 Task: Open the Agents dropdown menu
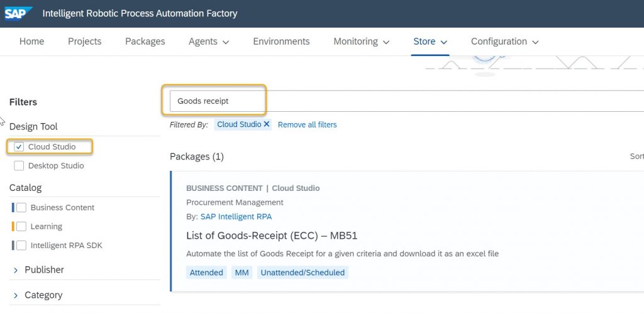209,41
